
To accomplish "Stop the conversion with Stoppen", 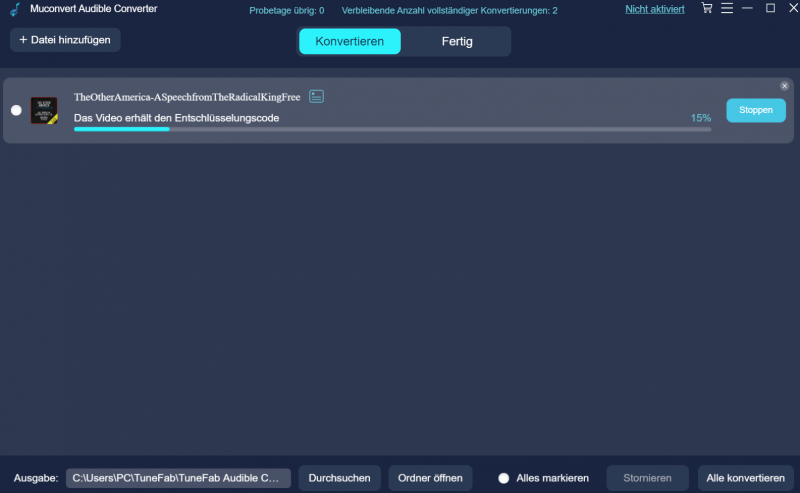I will pyautogui.click(x=756, y=110).
